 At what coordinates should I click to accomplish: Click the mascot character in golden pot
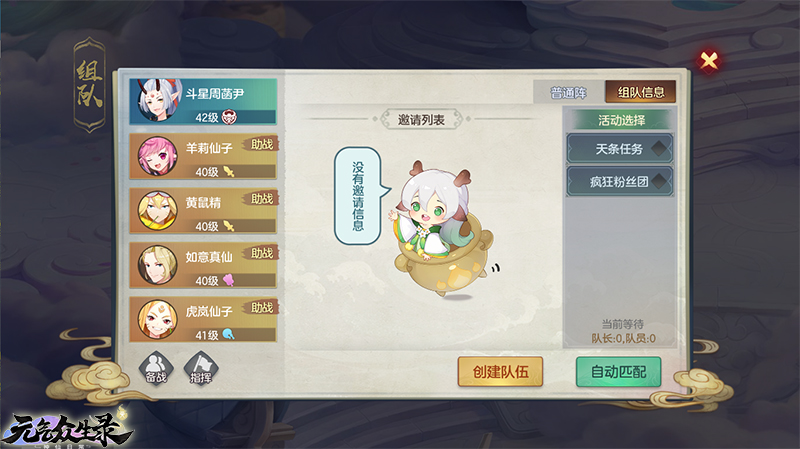(x=442, y=229)
